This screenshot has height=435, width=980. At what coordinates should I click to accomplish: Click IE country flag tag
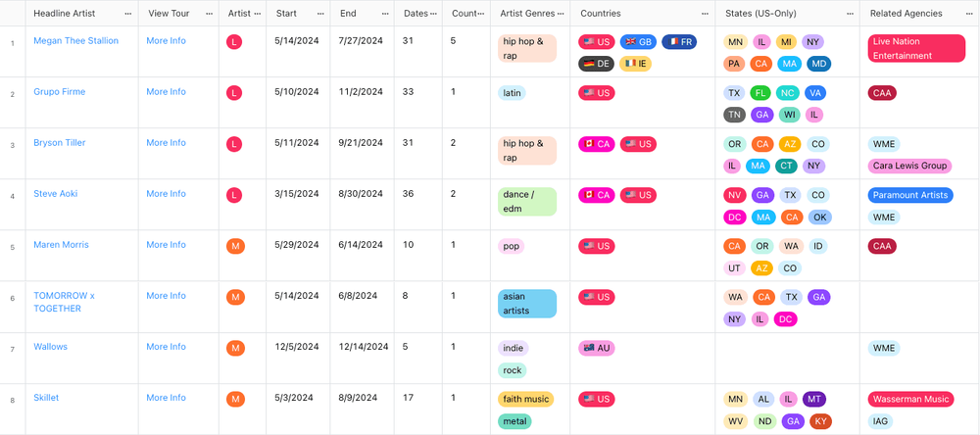coord(636,64)
